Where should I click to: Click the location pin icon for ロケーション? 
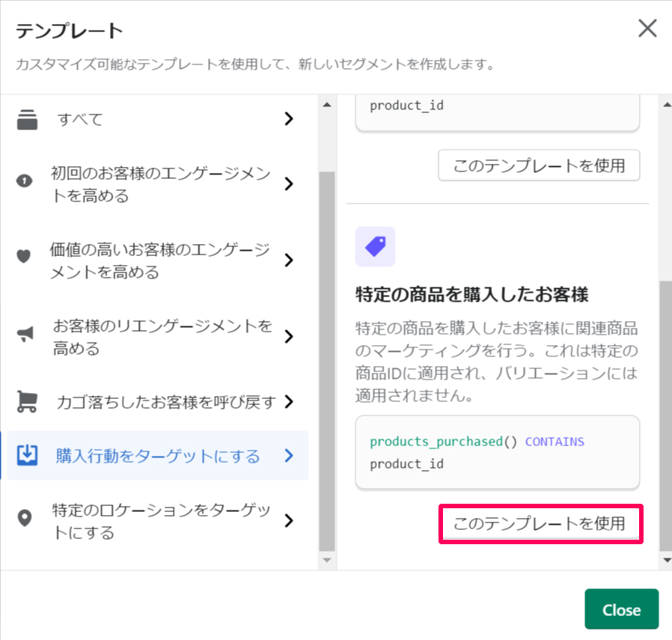coord(25,518)
